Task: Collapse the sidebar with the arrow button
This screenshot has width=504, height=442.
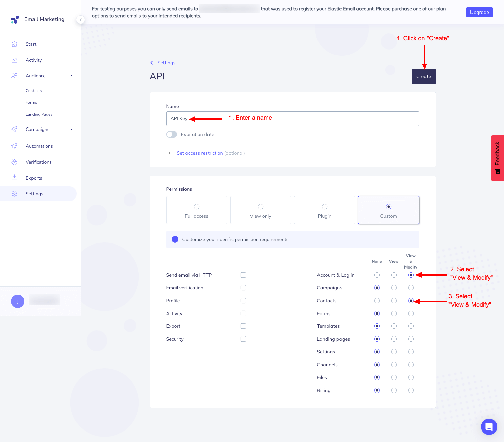Action: tap(81, 20)
